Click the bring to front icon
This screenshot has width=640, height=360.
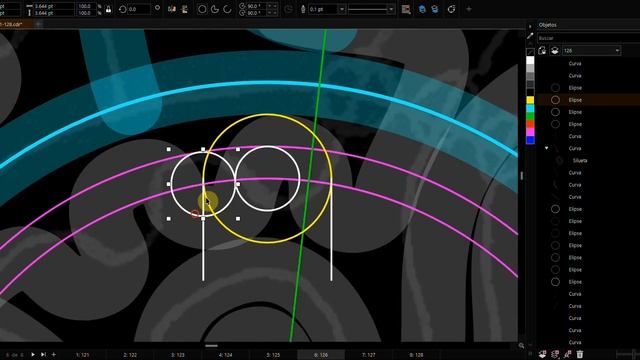pos(422,9)
